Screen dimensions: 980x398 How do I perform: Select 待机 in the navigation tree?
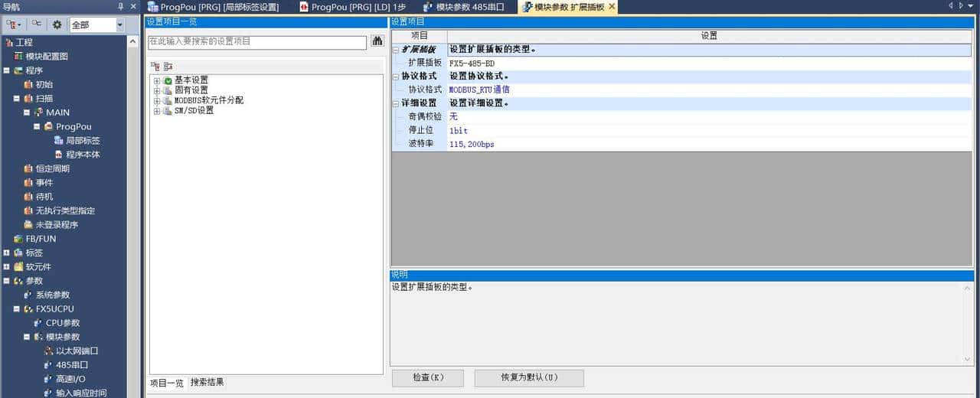coord(44,197)
